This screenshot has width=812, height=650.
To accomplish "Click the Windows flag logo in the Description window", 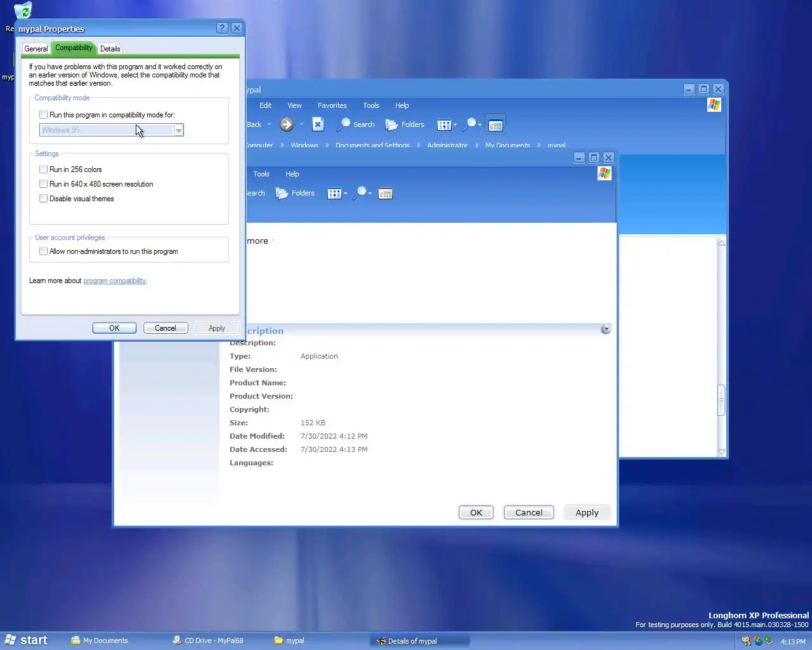I will [605, 173].
